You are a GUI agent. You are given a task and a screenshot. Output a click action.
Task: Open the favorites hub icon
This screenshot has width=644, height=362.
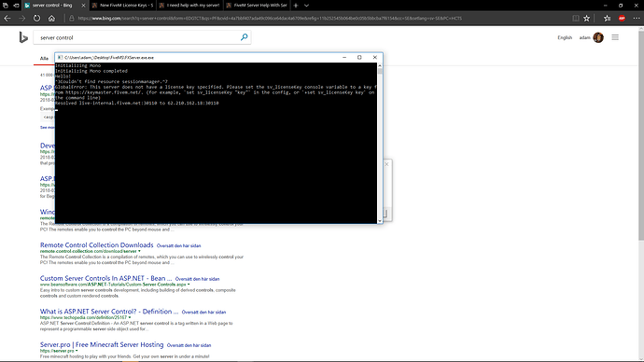pos(607,18)
